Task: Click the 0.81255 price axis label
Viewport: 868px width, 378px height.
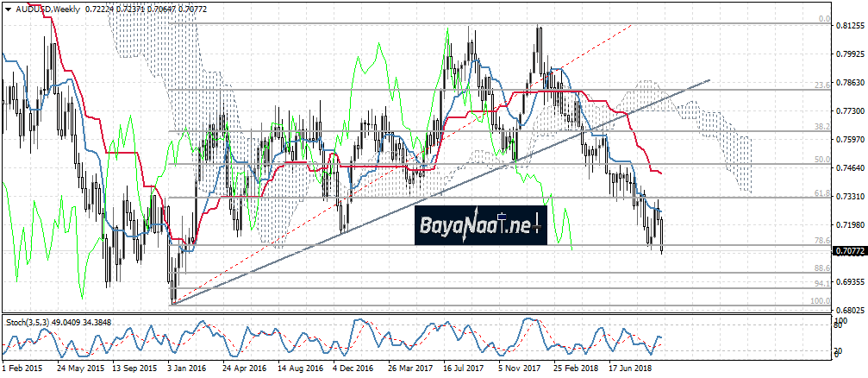Action: pos(849,27)
